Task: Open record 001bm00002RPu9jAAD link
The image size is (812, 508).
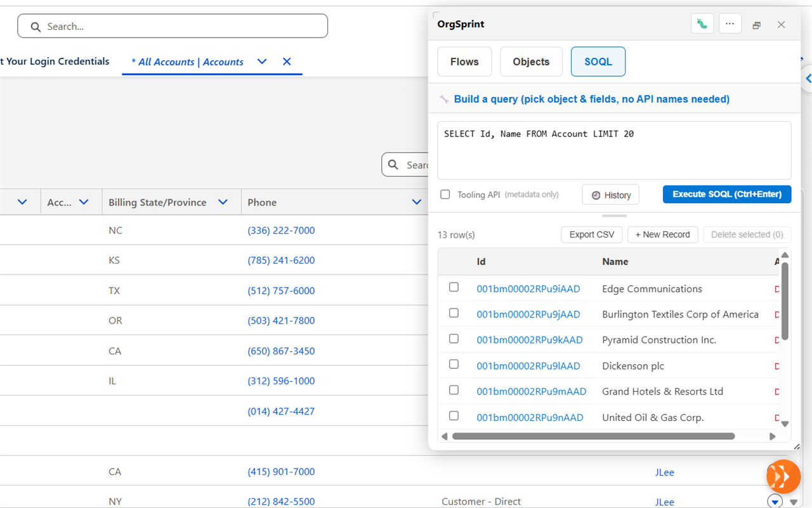Action: (528, 314)
